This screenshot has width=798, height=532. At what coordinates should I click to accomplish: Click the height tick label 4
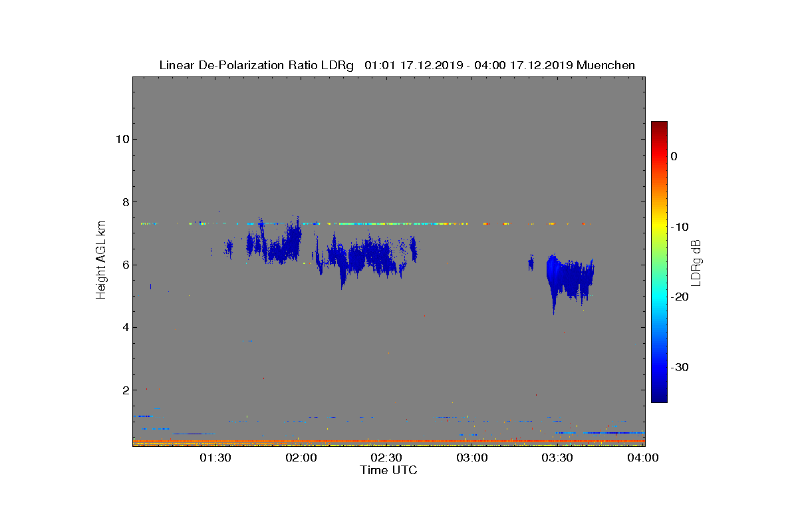pos(124,327)
